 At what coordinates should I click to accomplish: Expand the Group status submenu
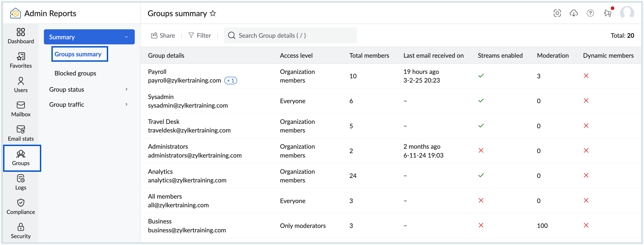pyautogui.click(x=126, y=89)
